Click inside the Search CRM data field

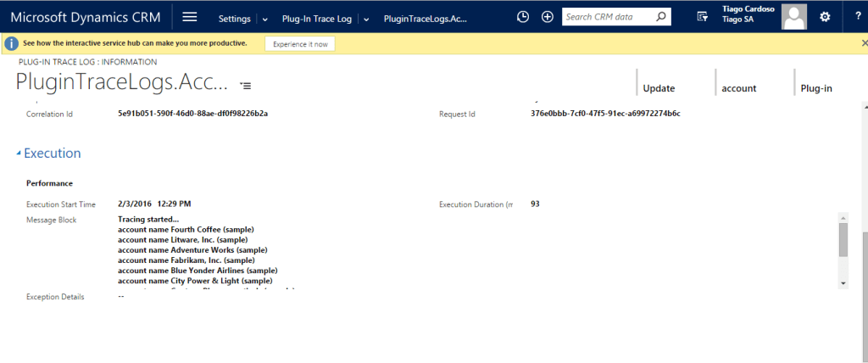click(608, 17)
